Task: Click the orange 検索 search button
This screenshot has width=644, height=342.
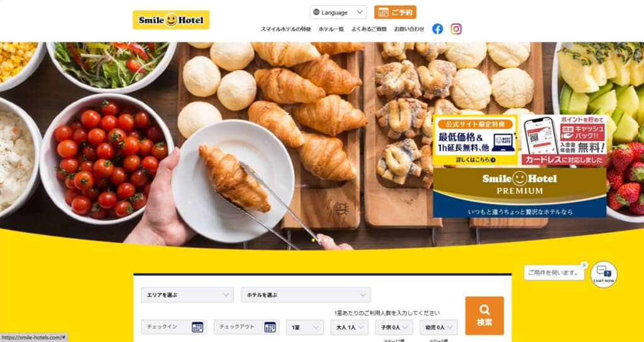Action: [x=484, y=316]
